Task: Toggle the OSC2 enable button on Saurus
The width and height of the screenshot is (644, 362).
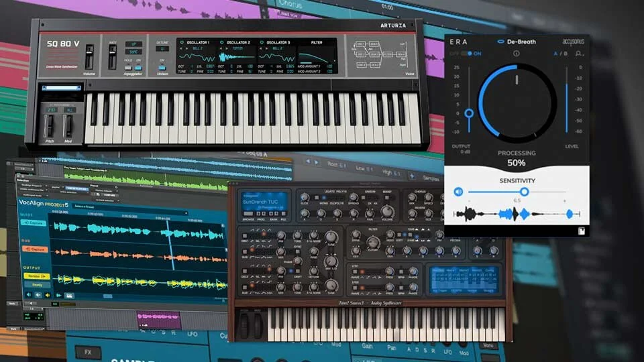Action: pos(246,271)
